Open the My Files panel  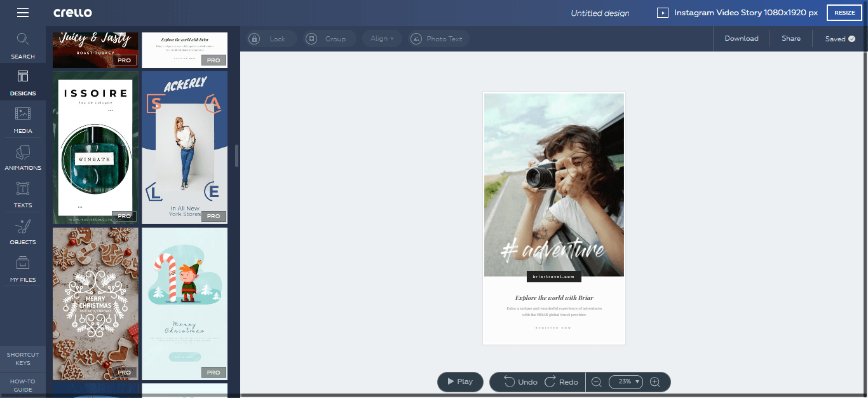click(x=22, y=268)
